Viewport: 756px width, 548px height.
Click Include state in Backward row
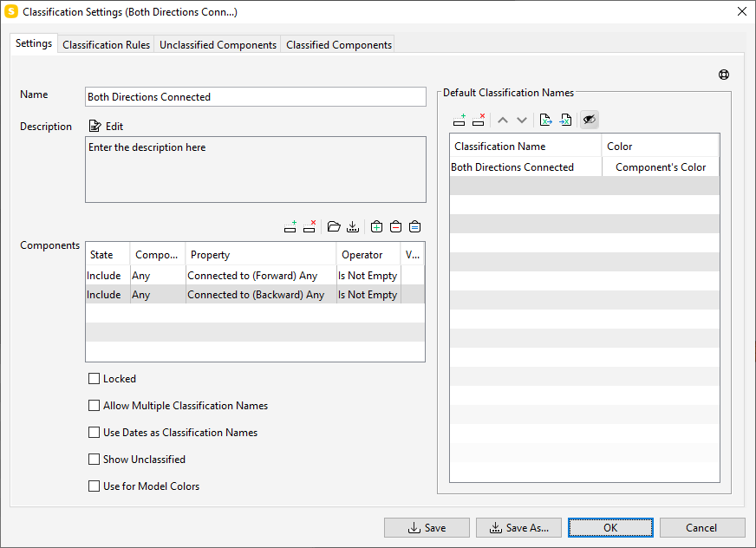click(108, 294)
